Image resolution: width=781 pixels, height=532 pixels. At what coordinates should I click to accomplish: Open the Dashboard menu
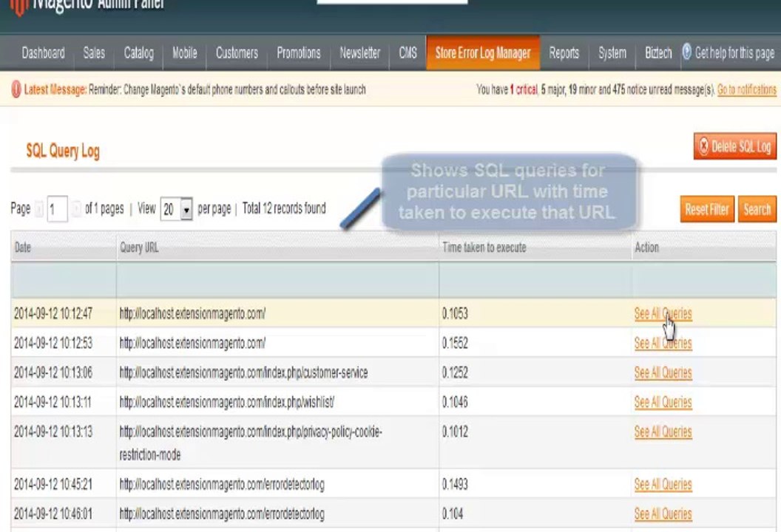coord(44,52)
